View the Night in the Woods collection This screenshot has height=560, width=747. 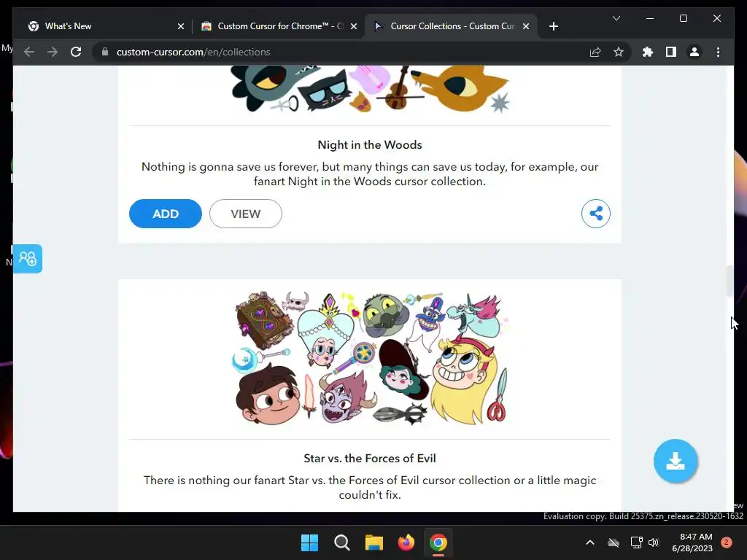point(245,214)
